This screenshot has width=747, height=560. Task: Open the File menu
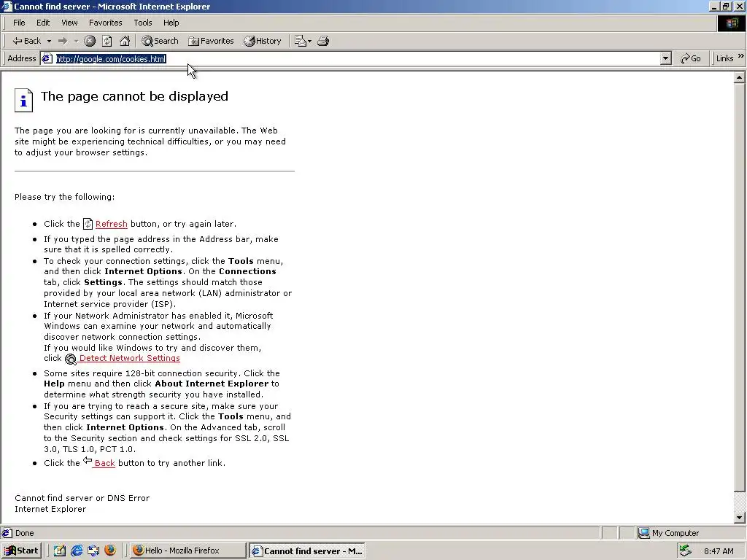click(19, 23)
